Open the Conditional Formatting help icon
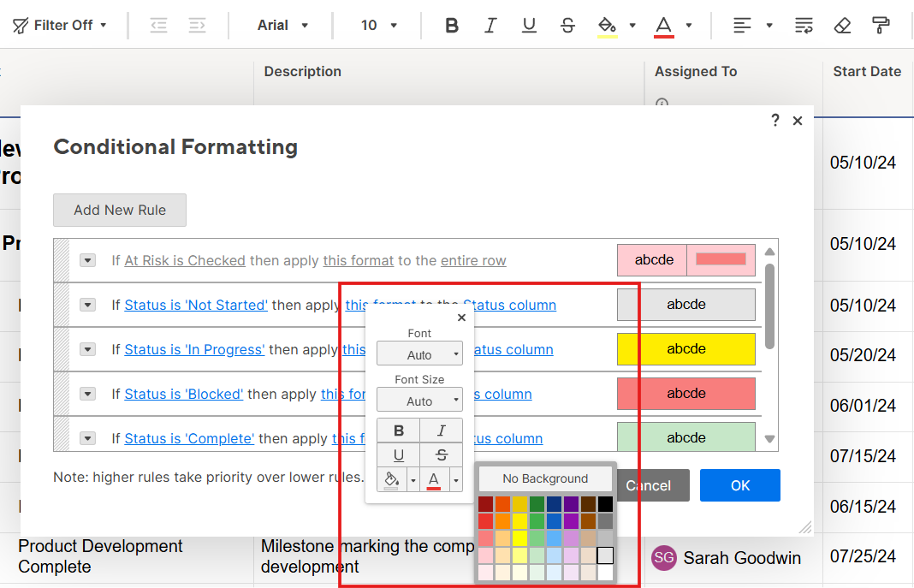Screen dimensions: 914x588 [775, 121]
